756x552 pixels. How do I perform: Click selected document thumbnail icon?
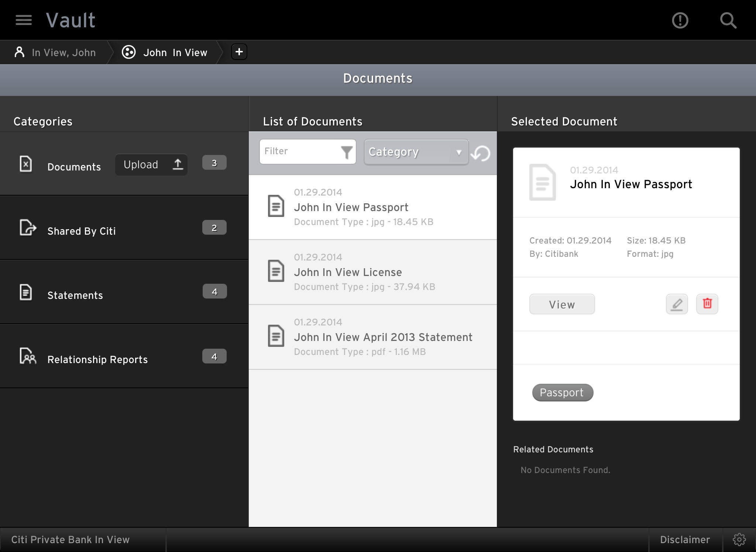point(542,182)
